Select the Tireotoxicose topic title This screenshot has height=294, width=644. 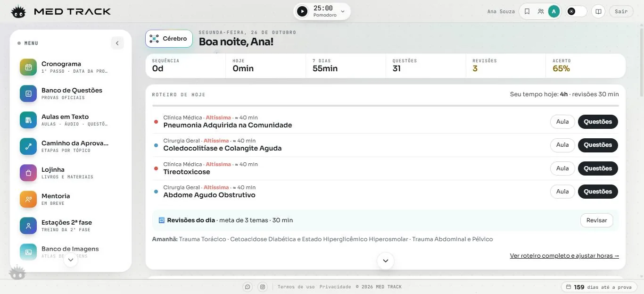click(187, 172)
